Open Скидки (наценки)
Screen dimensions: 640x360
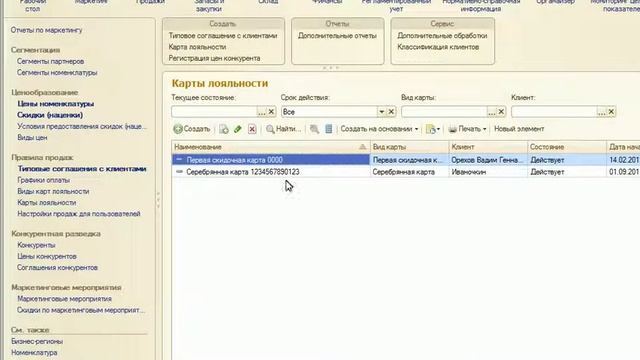(x=50, y=115)
